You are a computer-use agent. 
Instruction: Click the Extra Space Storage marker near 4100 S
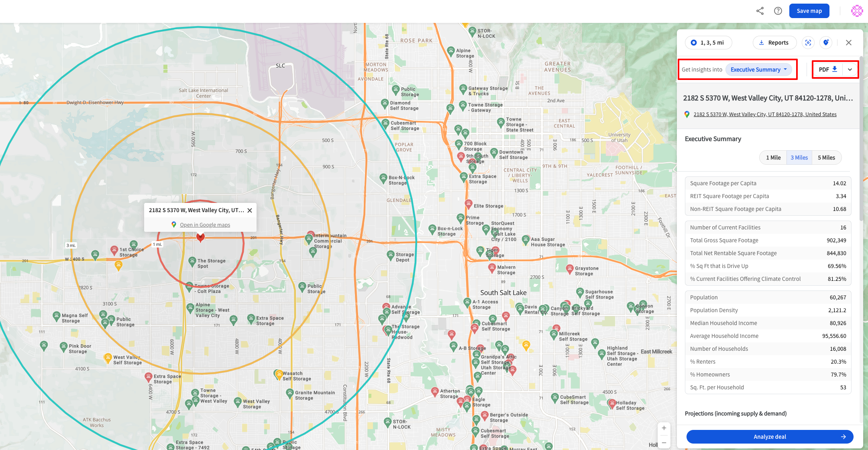point(149,377)
